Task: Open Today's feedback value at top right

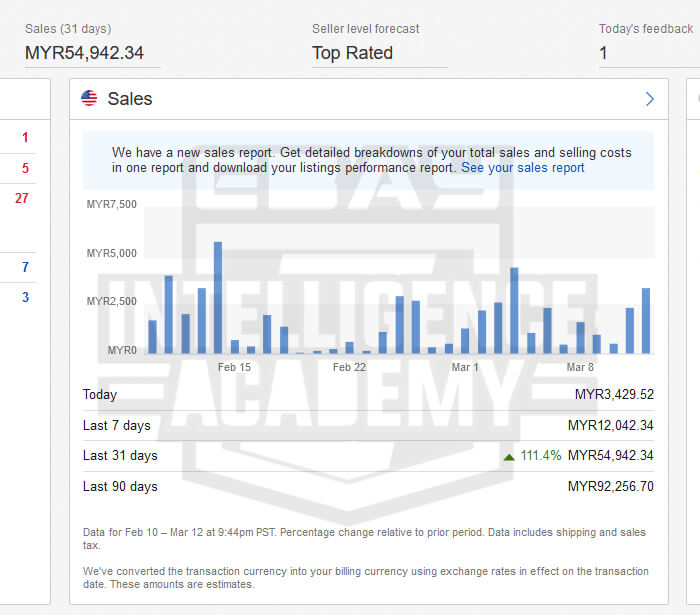Action: pyautogui.click(x=604, y=53)
